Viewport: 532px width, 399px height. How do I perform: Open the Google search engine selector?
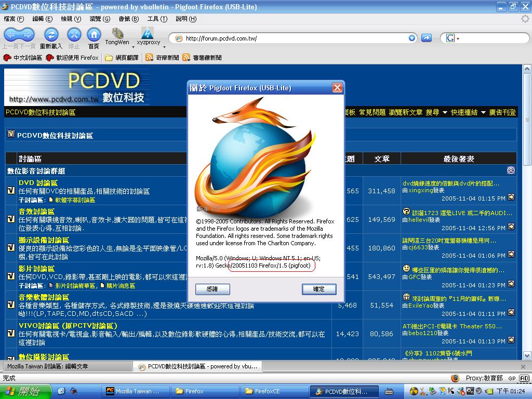tap(453, 38)
